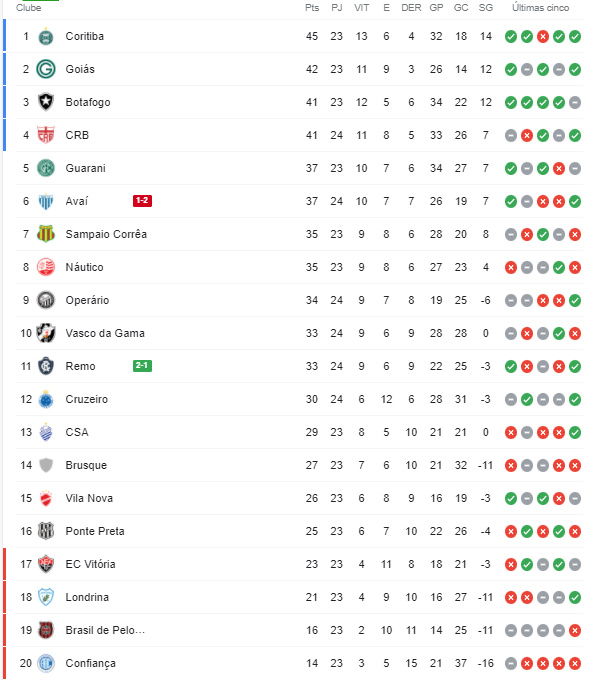Click the CRB club crest icon

pos(45,135)
